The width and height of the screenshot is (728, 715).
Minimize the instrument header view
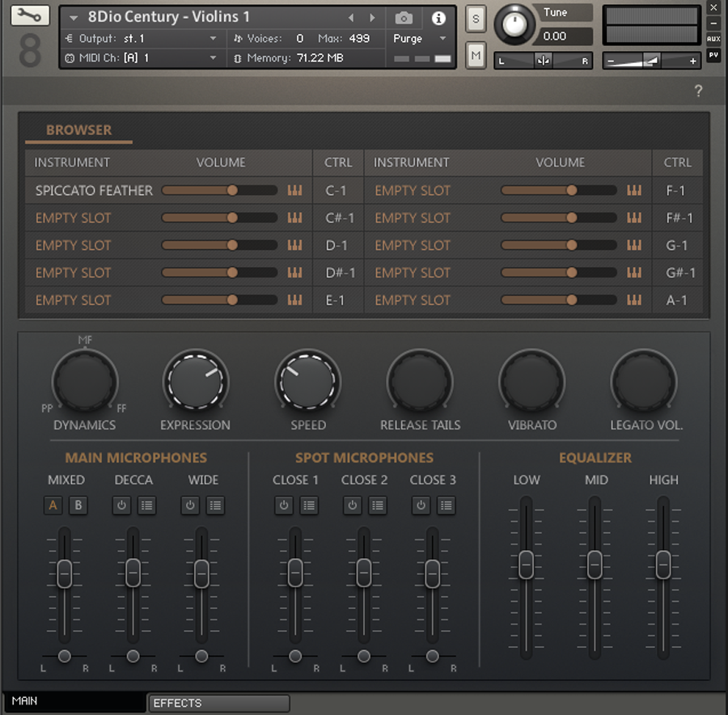[x=713, y=23]
